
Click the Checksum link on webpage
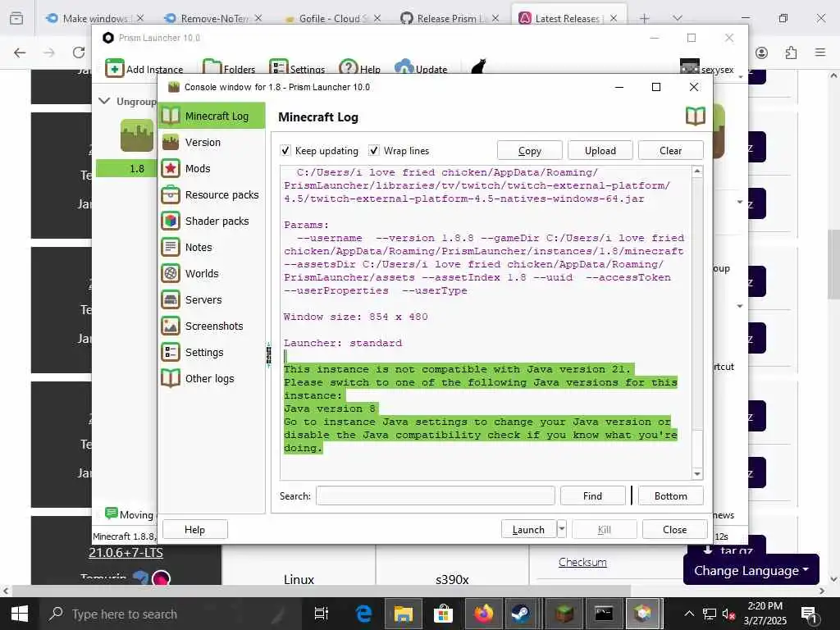pos(583,562)
